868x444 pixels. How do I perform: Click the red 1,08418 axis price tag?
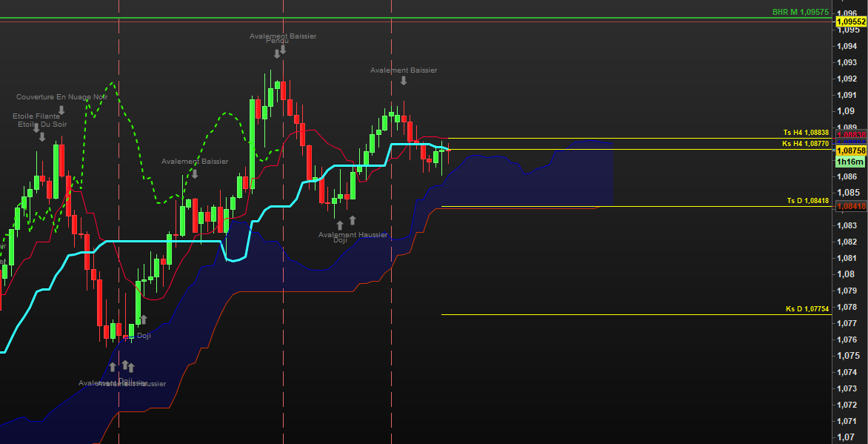851,206
